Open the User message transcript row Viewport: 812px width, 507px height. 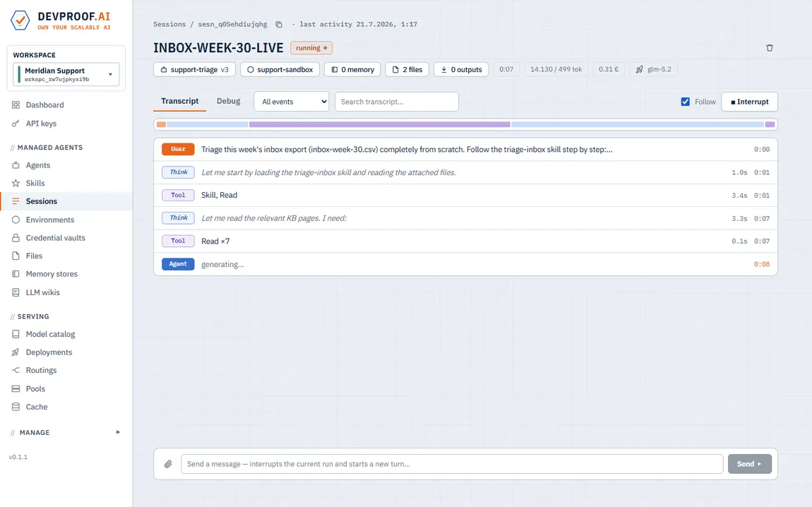(x=465, y=149)
